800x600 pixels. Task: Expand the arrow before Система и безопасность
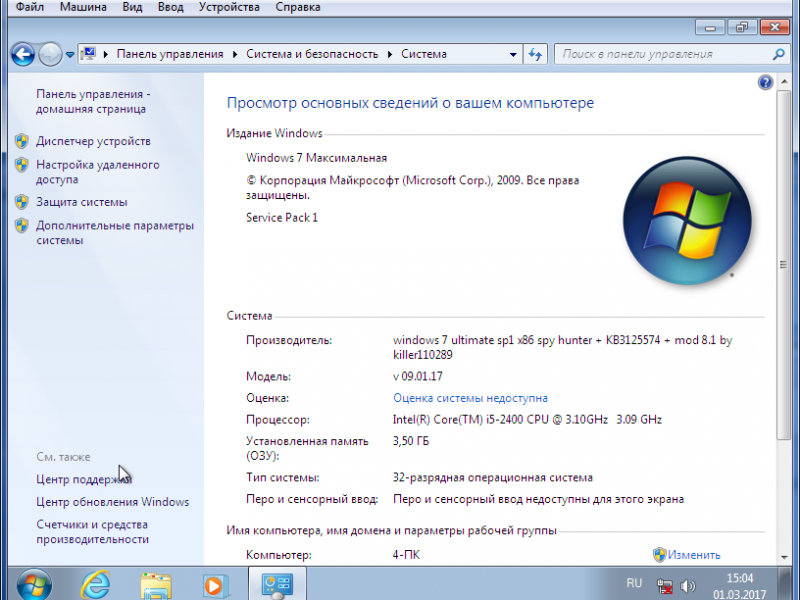(x=235, y=54)
